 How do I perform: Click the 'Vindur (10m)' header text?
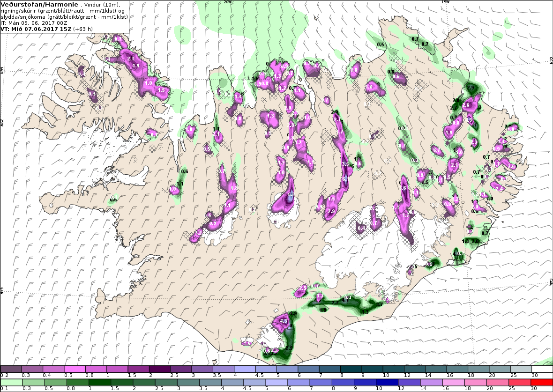click(x=102, y=5)
